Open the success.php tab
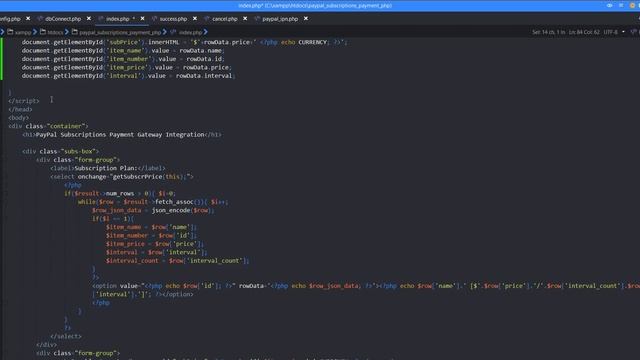Screen dimensions: 640x360 coord(173,19)
